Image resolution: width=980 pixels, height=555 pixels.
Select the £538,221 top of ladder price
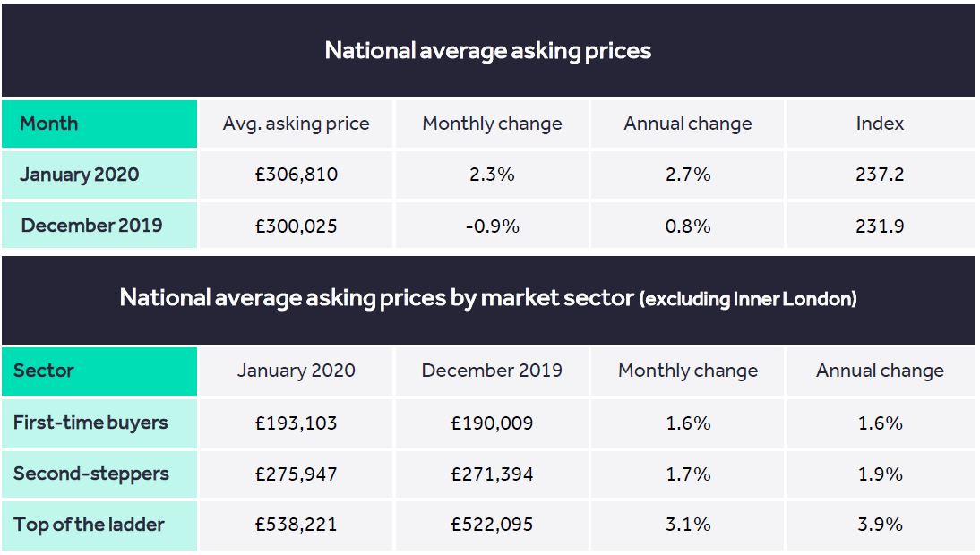296,525
